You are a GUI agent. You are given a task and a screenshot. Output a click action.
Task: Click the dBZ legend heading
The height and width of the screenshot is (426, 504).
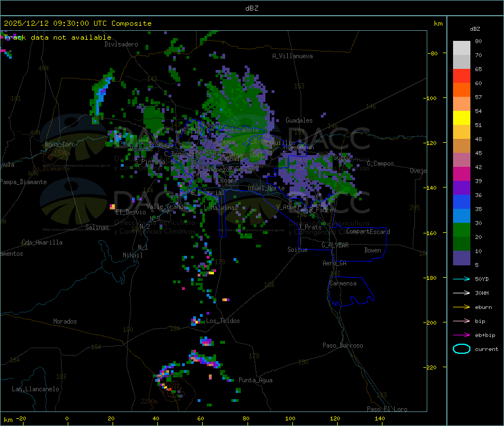475,29
